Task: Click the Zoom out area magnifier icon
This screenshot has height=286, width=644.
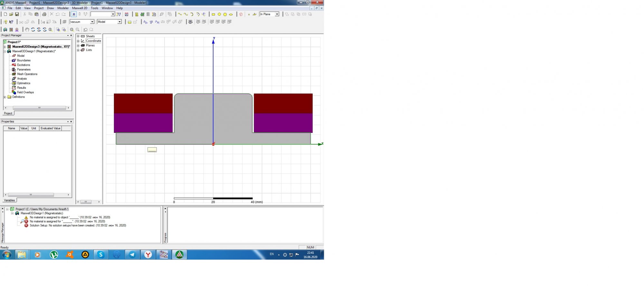Action: [64, 29]
